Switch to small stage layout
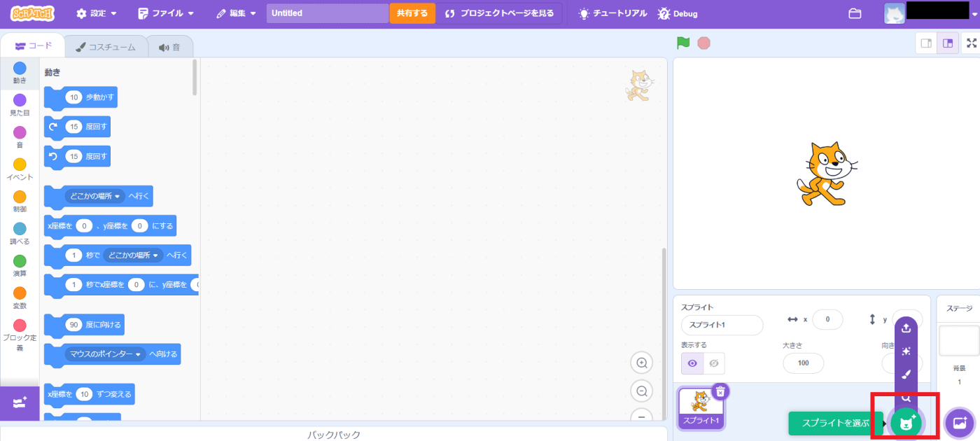 pyautogui.click(x=926, y=43)
